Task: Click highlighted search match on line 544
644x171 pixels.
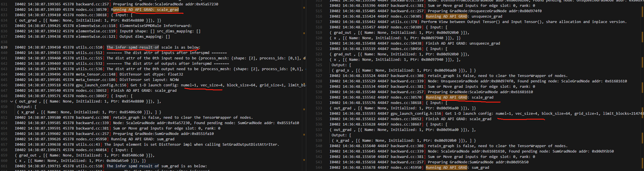Action: tap(446, 168)
